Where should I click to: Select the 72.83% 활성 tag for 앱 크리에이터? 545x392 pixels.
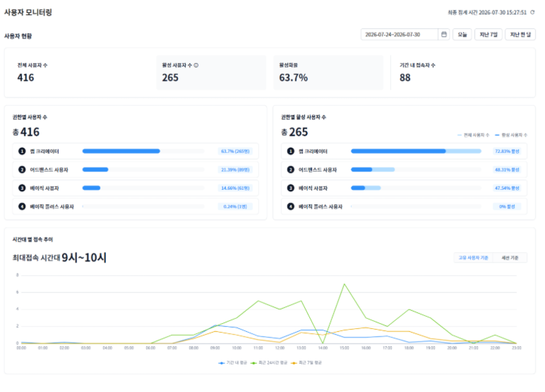click(x=507, y=151)
